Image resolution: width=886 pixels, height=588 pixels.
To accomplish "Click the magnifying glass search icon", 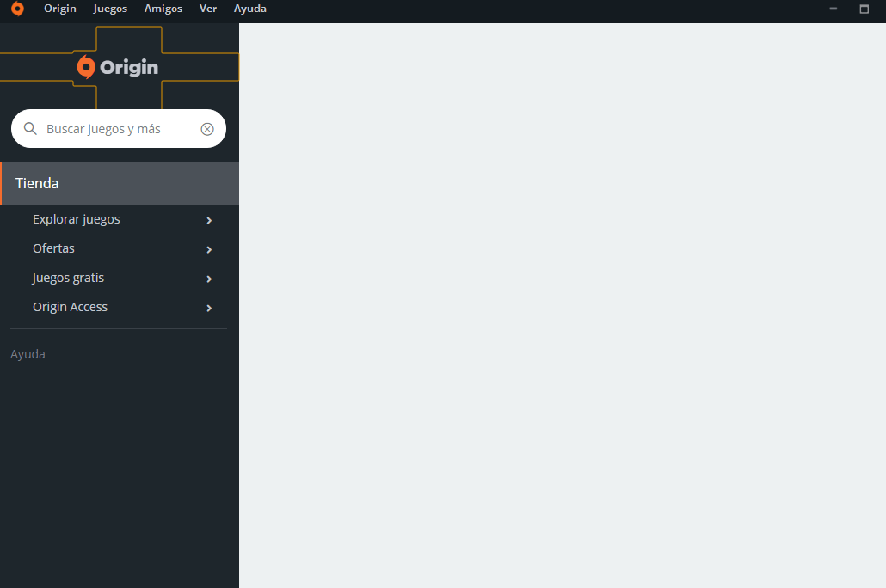I will point(30,129).
